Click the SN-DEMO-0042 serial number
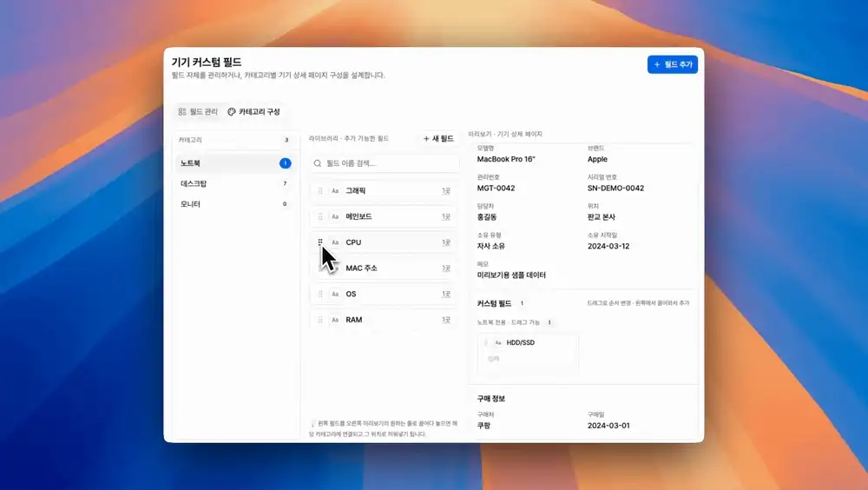This screenshot has height=490, width=868. click(x=615, y=188)
